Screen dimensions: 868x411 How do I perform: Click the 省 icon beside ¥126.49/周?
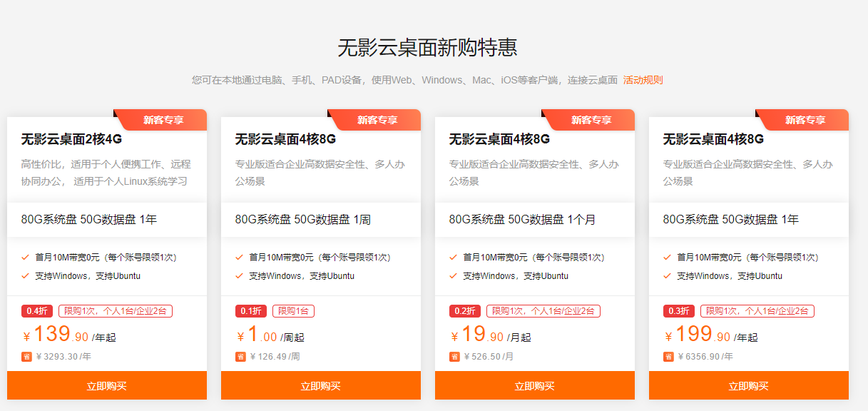tap(240, 357)
